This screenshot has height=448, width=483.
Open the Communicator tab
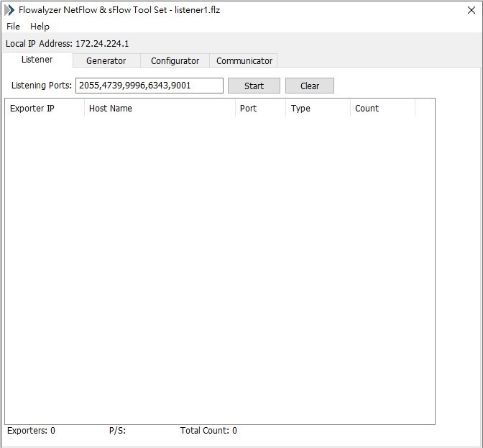click(x=244, y=60)
